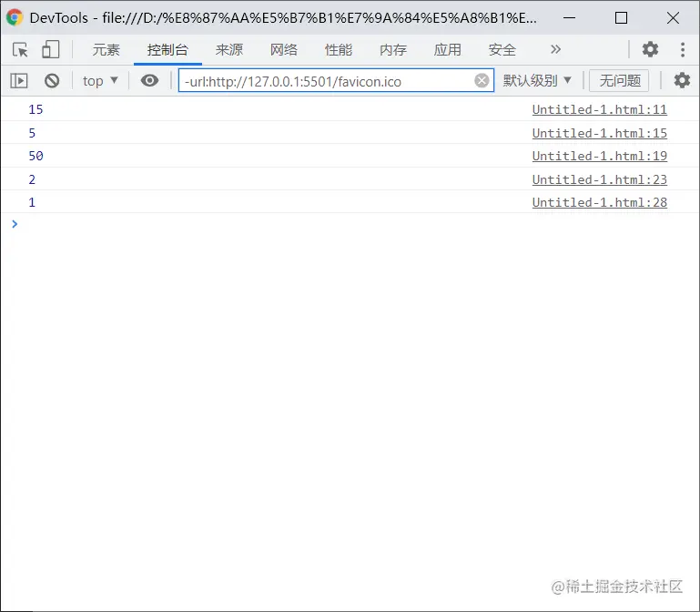Open the top JavaScript context dropdown
The image size is (700, 612).
(100, 81)
